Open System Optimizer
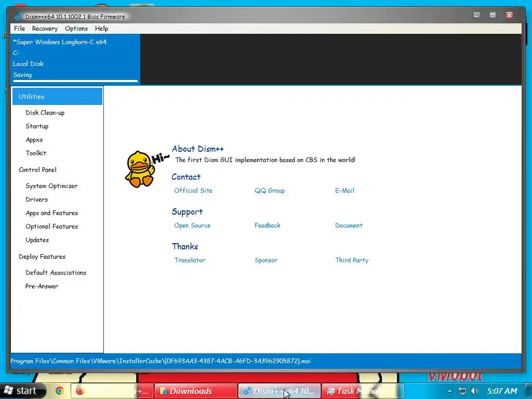Image resolution: width=532 pixels, height=399 pixels. coord(51,186)
